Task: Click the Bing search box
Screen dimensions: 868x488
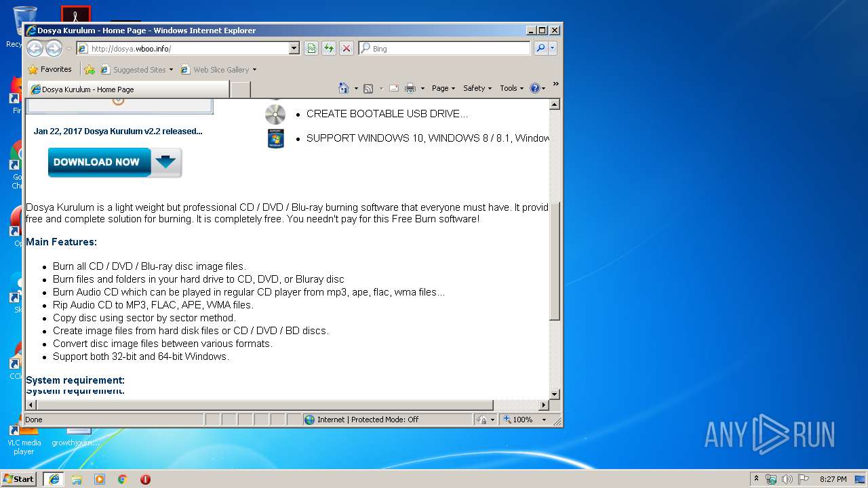Action: pyautogui.click(x=445, y=48)
